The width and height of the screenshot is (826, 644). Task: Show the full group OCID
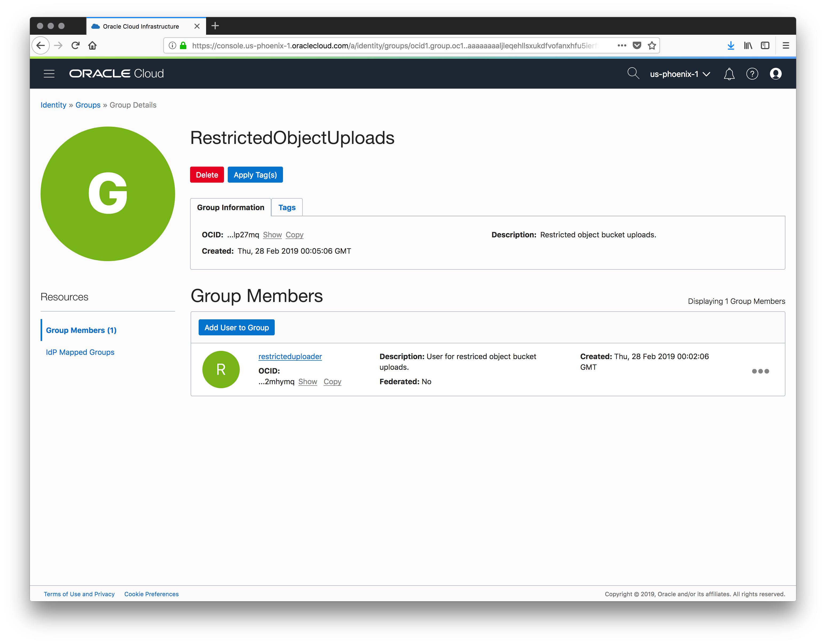pos(272,235)
